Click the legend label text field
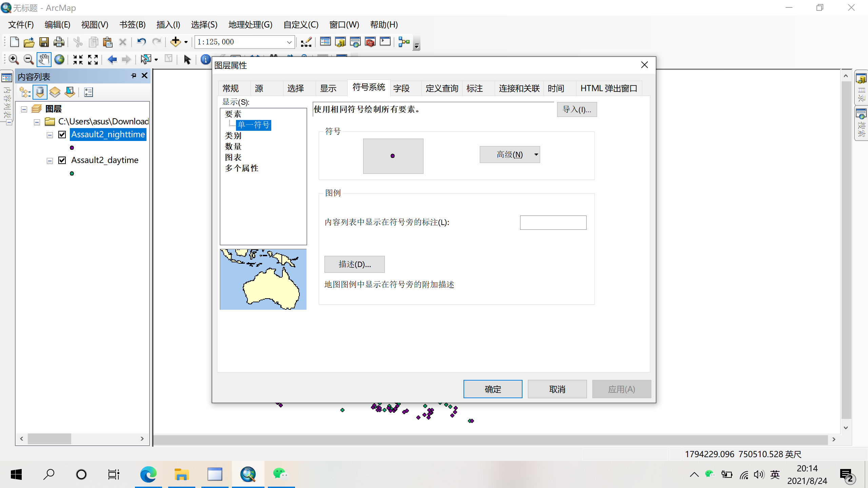 click(553, 223)
